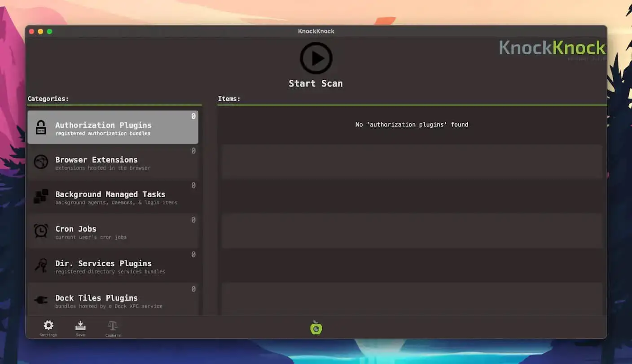Viewport: 632px width, 364px height.
Task: Click the padlock icon for Authorization Plugins
Action: coord(41,127)
